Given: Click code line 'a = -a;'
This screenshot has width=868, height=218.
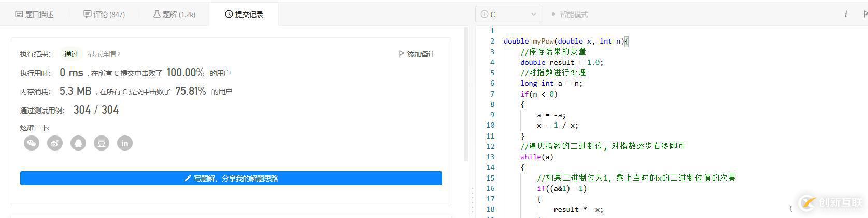Looking at the screenshot, I should (x=551, y=115).
